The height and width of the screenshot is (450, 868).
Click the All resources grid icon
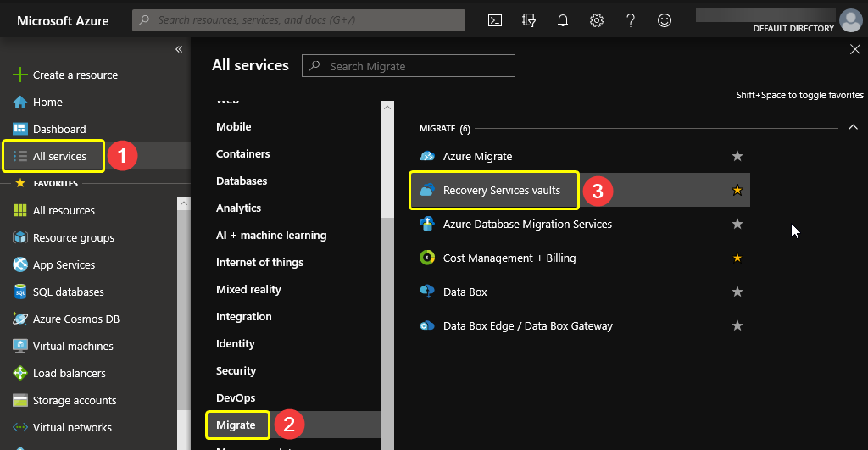click(x=20, y=210)
